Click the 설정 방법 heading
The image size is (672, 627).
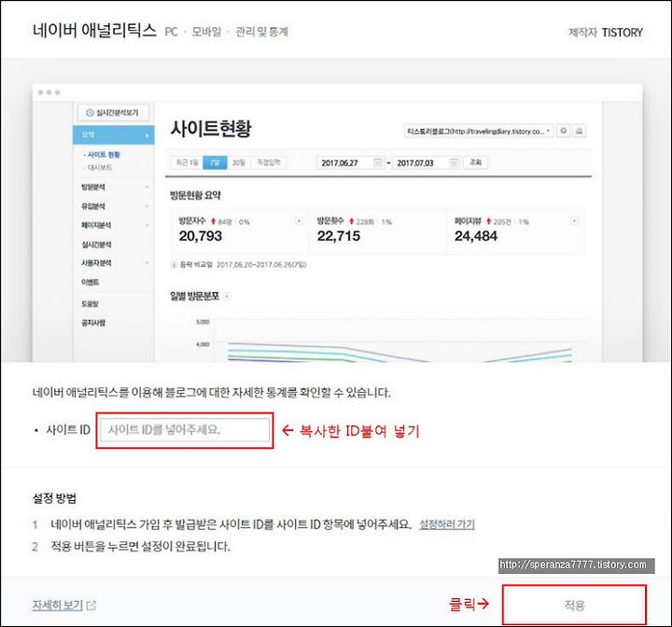pyautogui.click(x=54, y=498)
